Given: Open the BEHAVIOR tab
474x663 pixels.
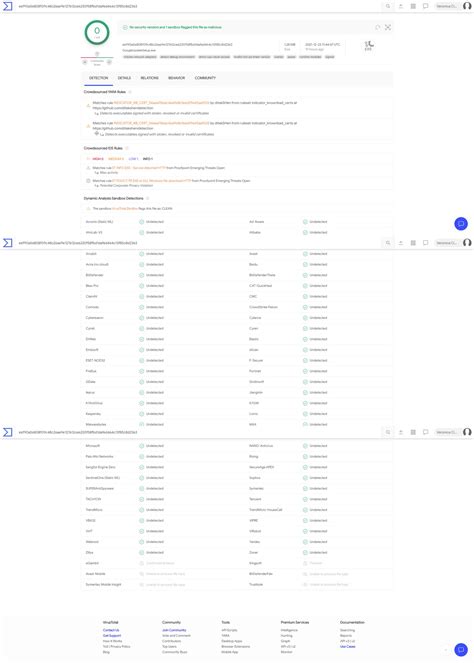Looking at the screenshot, I should [x=176, y=78].
